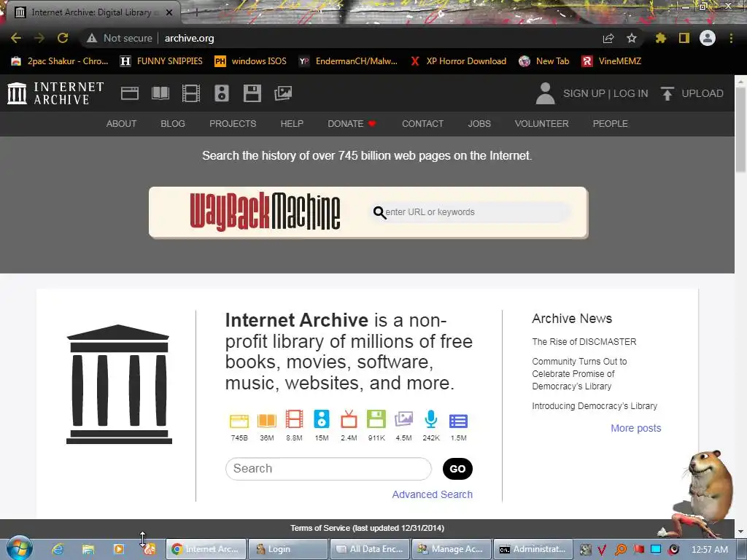
Task: Open the Advanced Search link
Action: tap(432, 495)
